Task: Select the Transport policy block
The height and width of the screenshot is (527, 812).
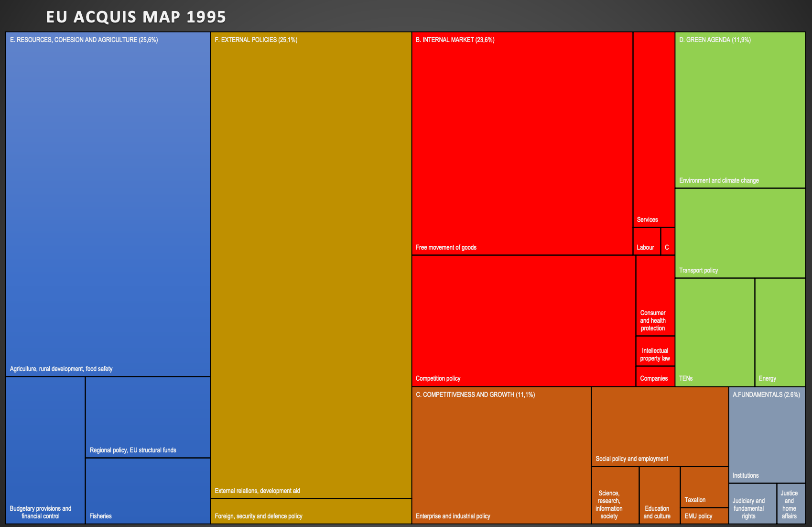Action: point(740,233)
